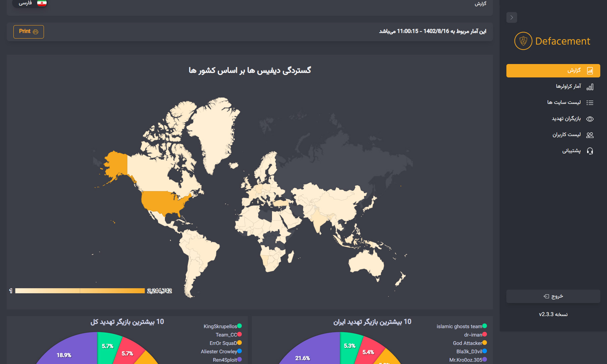Click the Print button
The height and width of the screenshot is (364, 607).
[x=29, y=32]
